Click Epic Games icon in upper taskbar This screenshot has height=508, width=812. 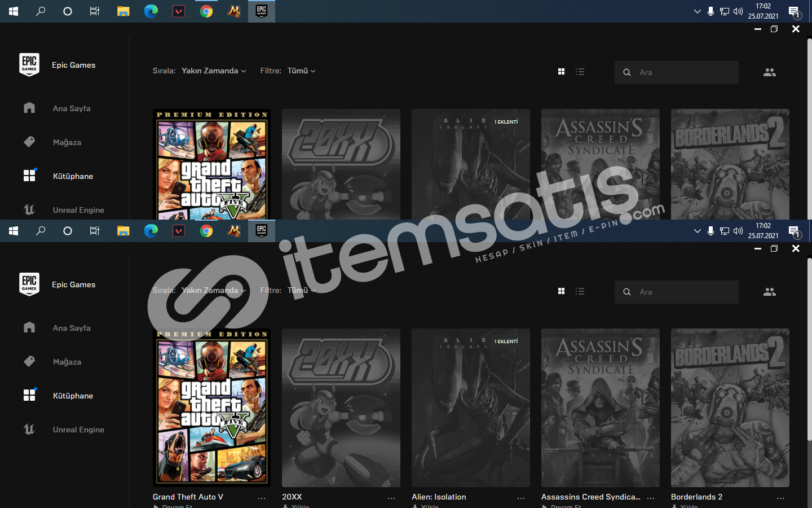pos(262,11)
